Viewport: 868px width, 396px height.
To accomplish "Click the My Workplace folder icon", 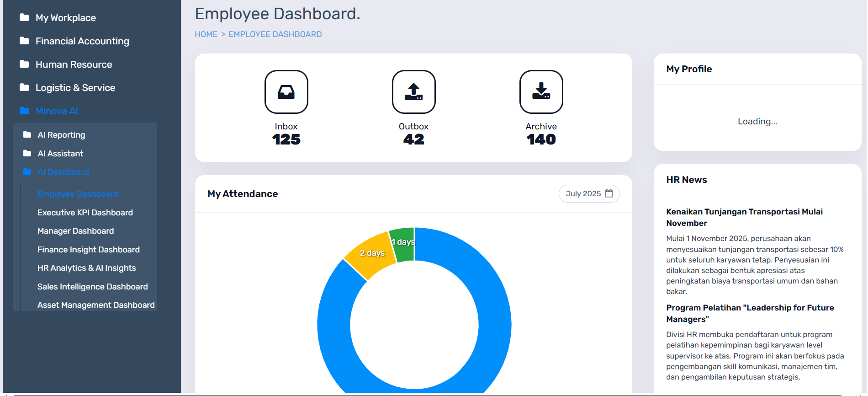I will 25,18.
